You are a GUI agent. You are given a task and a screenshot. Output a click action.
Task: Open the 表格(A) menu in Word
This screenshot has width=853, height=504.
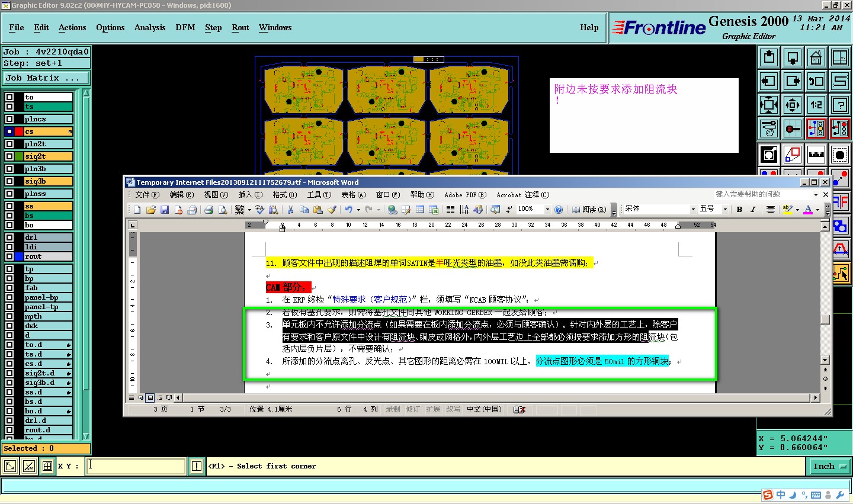point(354,195)
